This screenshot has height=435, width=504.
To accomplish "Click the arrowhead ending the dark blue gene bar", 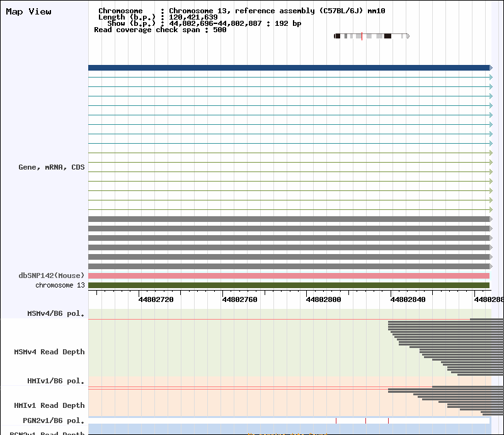I will point(491,68).
